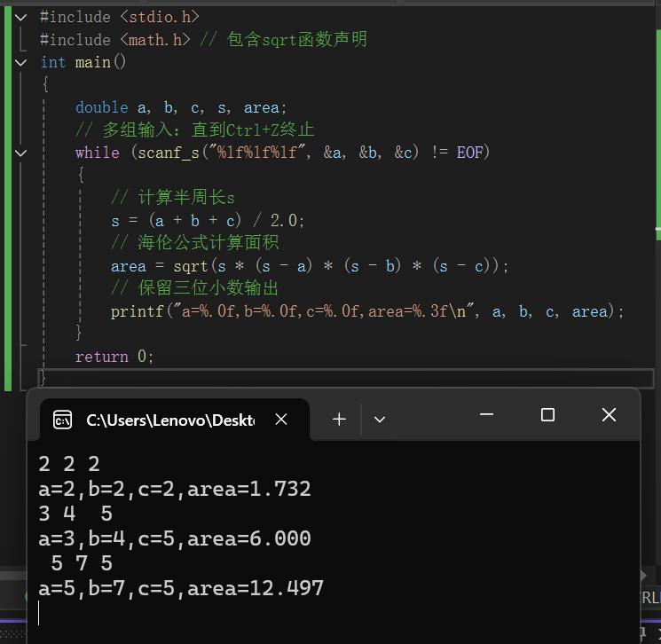Collapse the #include block fold chevron

click(20, 17)
